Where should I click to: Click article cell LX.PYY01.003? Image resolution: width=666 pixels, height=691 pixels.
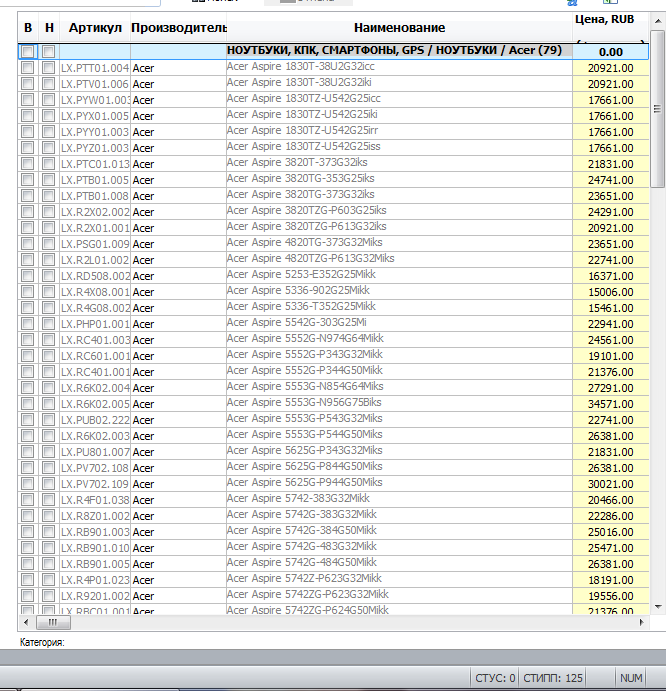click(x=95, y=132)
